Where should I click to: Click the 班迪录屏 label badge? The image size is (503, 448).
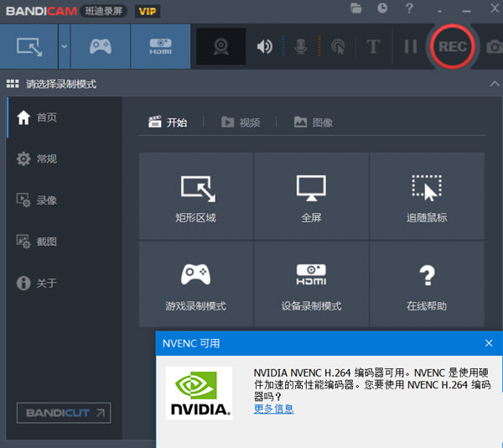tap(104, 11)
